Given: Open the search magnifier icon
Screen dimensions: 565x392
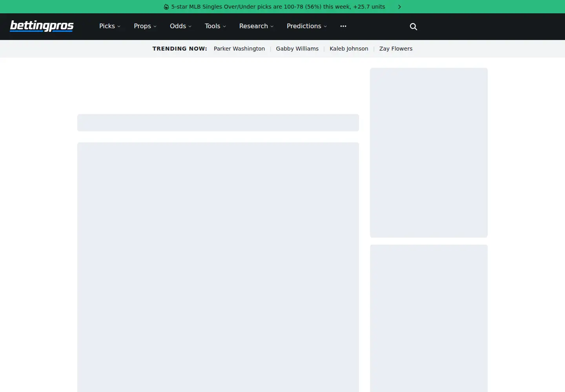Looking at the screenshot, I should tap(413, 27).
